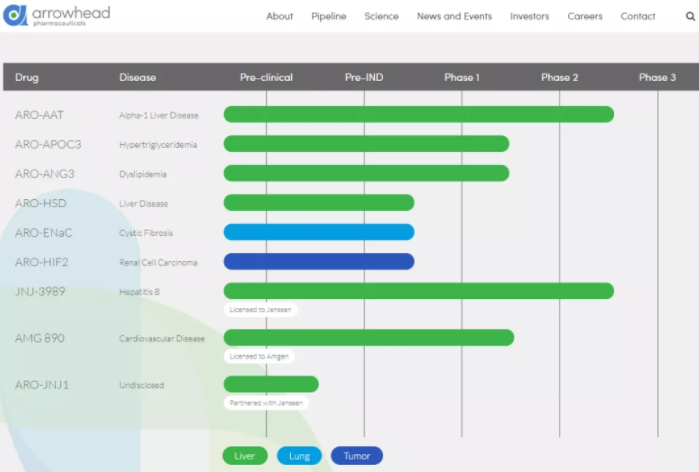This screenshot has height=472, width=699.
Task: Click the ARO-ENaC light blue progress bar
Action: tap(319, 232)
